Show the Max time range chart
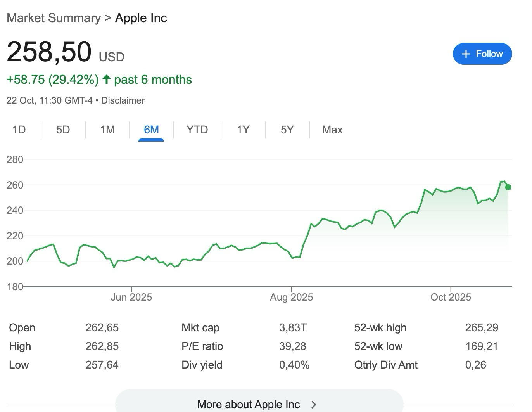This screenshot has width=532, height=412. pyautogui.click(x=332, y=130)
